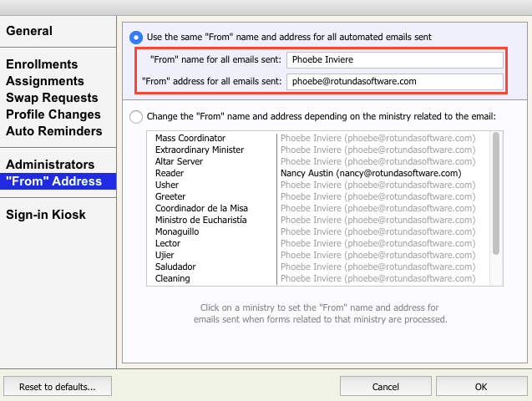The image size is (532, 401).
Task: Open the General settings section
Action: [29, 31]
